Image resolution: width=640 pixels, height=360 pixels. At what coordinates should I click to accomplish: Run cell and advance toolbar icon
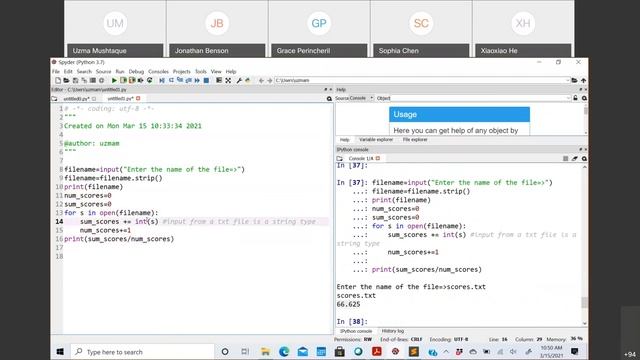[132, 80]
